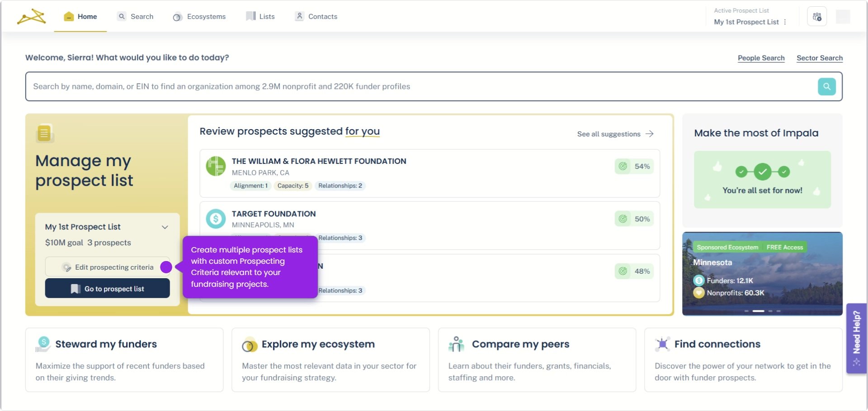Select the Home tab house icon
The image size is (868, 411).
click(x=68, y=16)
